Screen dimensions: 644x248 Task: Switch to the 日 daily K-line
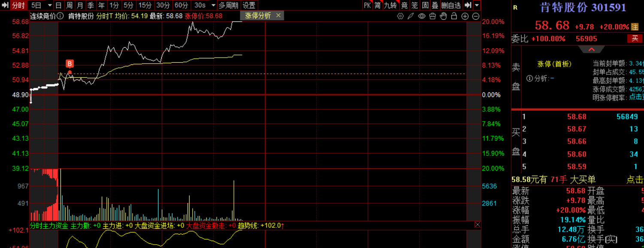coord(58,6)
